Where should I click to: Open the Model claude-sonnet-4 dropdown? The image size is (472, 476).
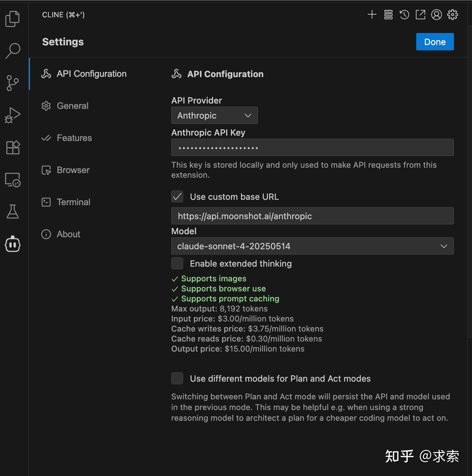(312, 246)
